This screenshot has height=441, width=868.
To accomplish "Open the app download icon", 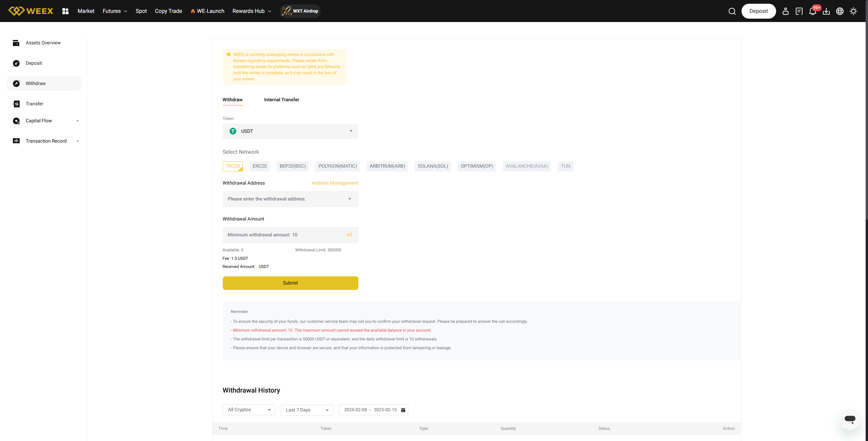I will click(826, 11).
